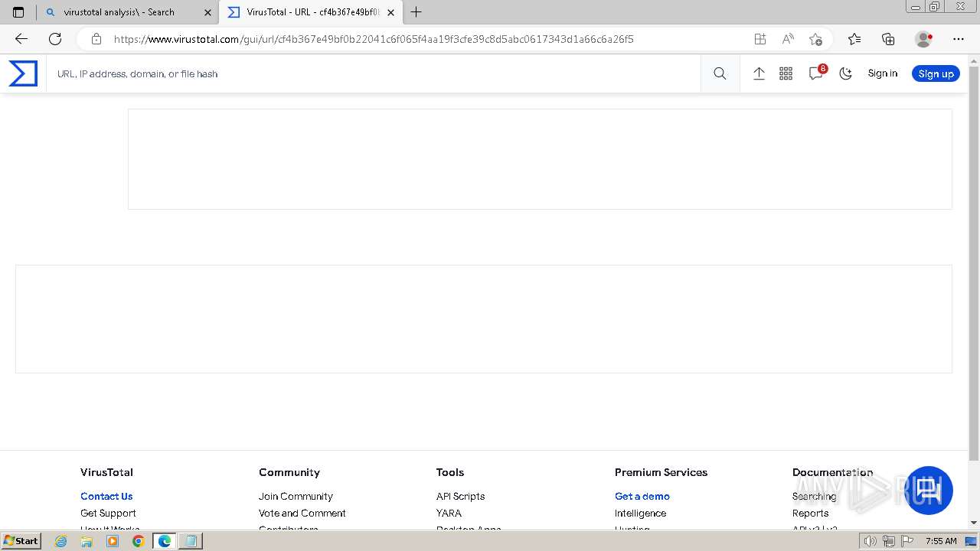Click the Contact Us footer link

point(106,496)
